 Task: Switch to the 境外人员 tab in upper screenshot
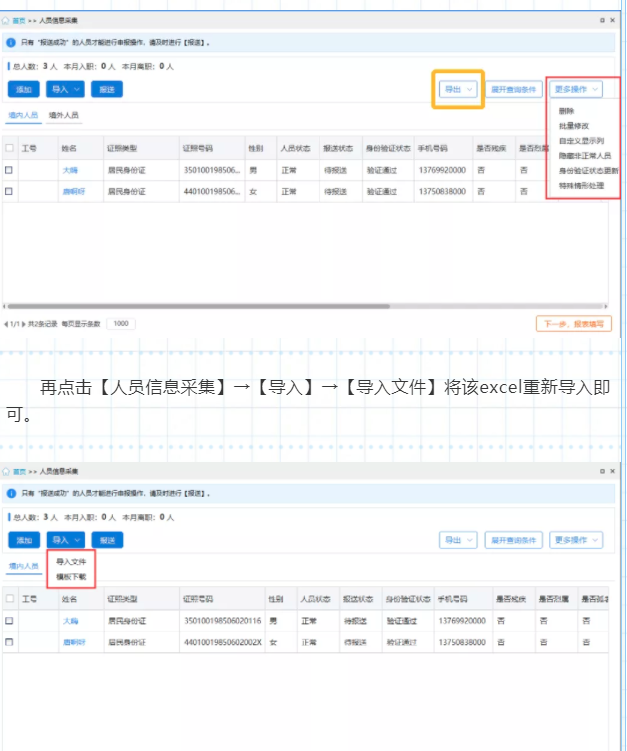pyautogui.click(x=64, y=116)
